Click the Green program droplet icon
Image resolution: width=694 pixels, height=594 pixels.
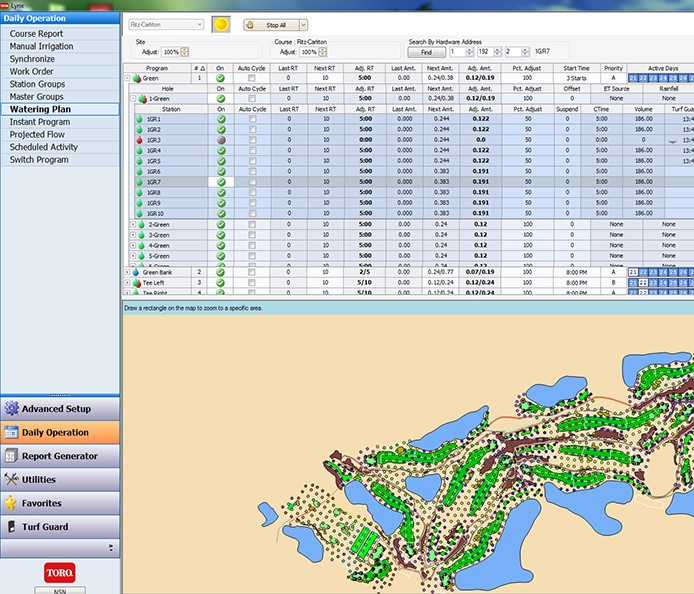pyautogui.click(x=136, y=78)
